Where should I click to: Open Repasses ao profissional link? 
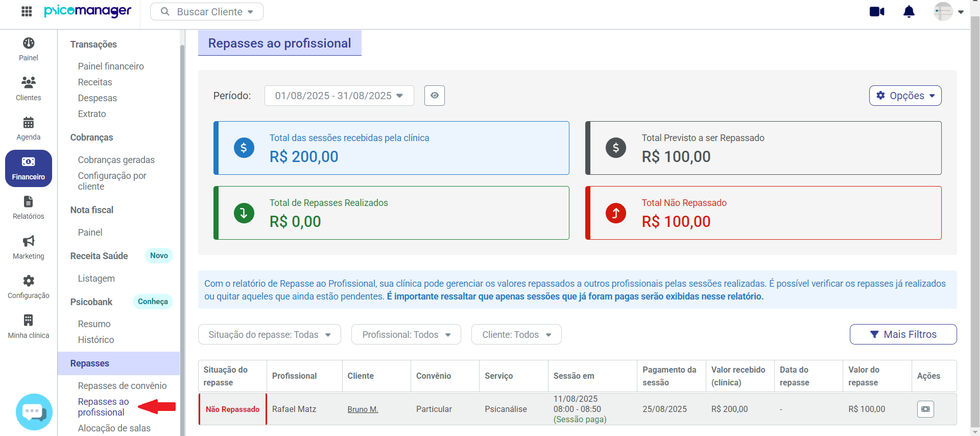pyautogui.click(x=104, y=407)
